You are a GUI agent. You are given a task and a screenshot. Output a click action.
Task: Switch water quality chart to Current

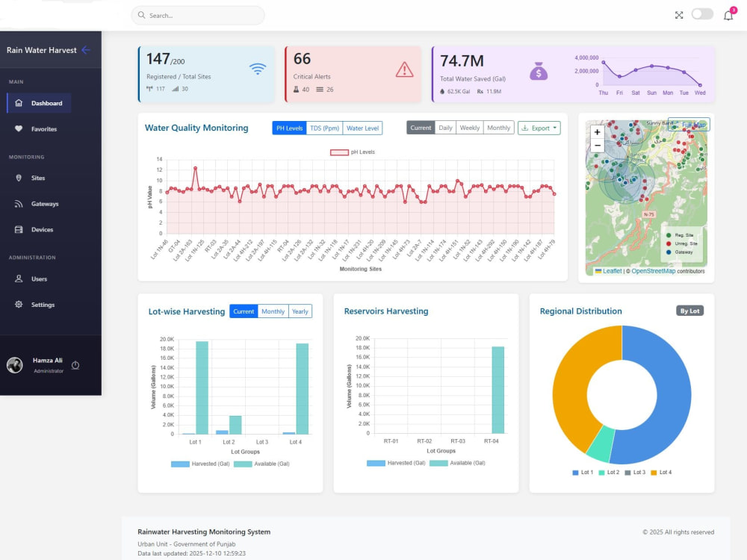[421, 128]
